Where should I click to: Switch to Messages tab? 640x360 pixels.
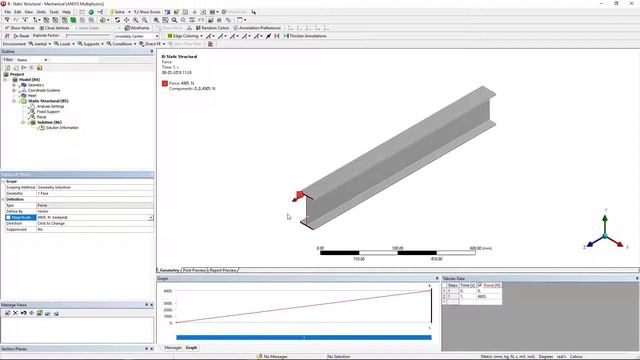coord(173,347)
